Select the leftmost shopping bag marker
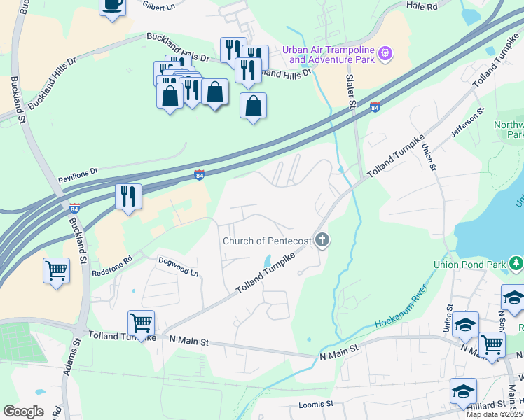The image size is (524, 420). pyautogui.click(x=170, y=96)
